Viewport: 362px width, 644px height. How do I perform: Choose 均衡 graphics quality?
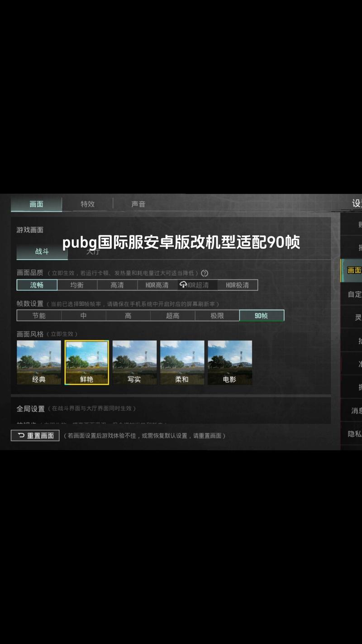77,285
